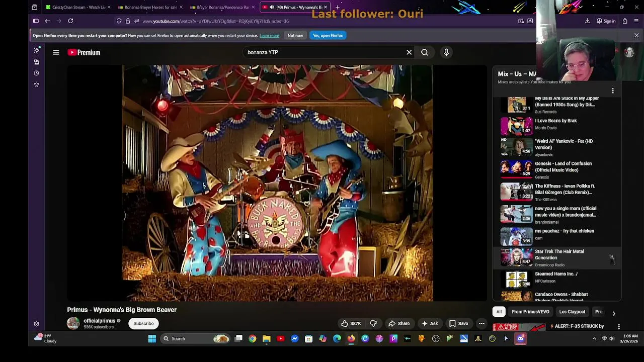Open more actions menu beside Save
This screenshot has width=644, height=362.
(x=481, y=324)
